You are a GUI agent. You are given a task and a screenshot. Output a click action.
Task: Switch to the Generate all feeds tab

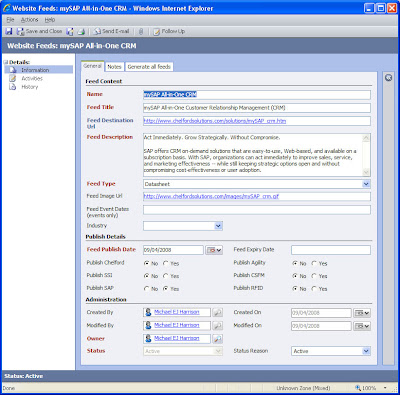(149, 67)
